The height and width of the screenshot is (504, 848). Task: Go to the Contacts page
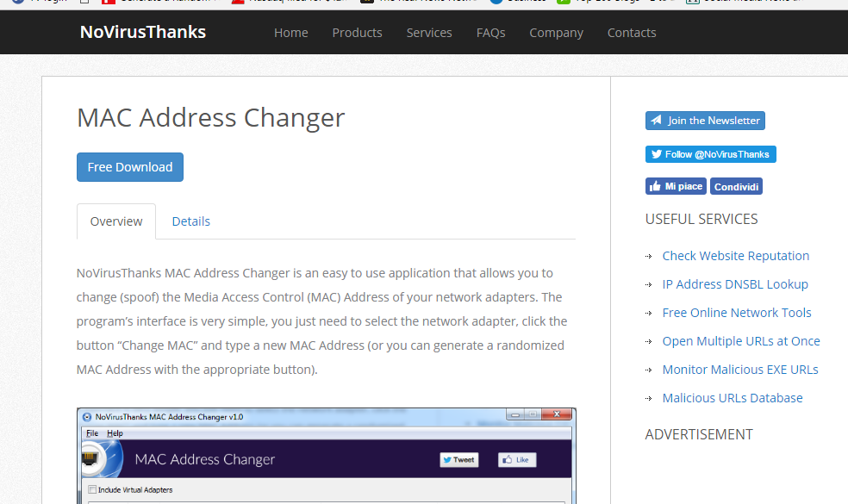point(631,33)
